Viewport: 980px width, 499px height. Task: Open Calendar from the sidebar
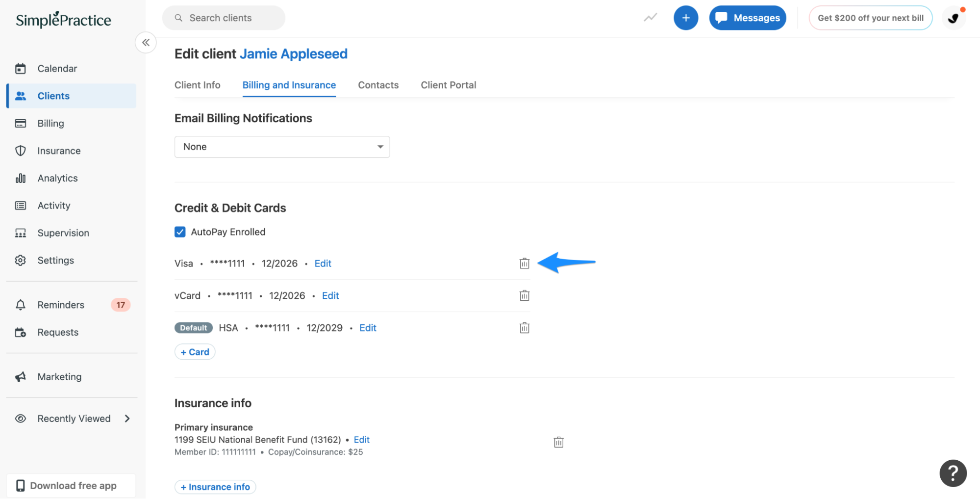pyautogui.click(x=57, y=69)
